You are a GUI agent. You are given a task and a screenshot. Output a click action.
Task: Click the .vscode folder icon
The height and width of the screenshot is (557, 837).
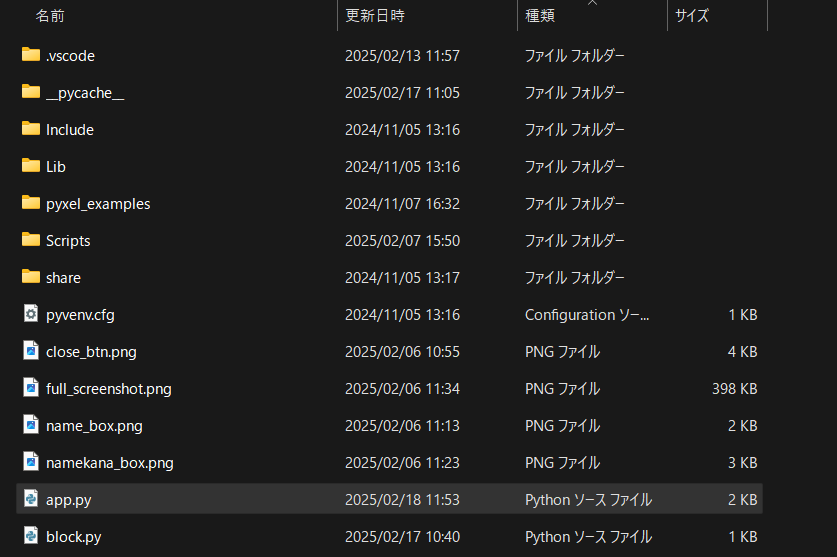click(30, 55)
